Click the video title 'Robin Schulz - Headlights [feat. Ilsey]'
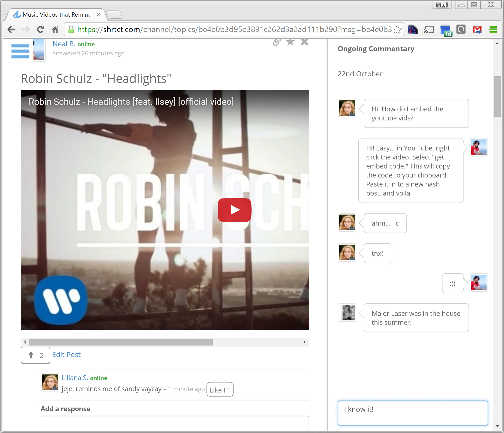The image size is (504, 433). tap(131, 102)
